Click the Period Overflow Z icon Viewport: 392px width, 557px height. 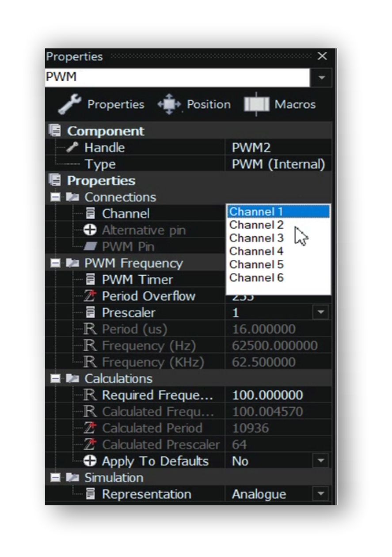coord(90,296)
